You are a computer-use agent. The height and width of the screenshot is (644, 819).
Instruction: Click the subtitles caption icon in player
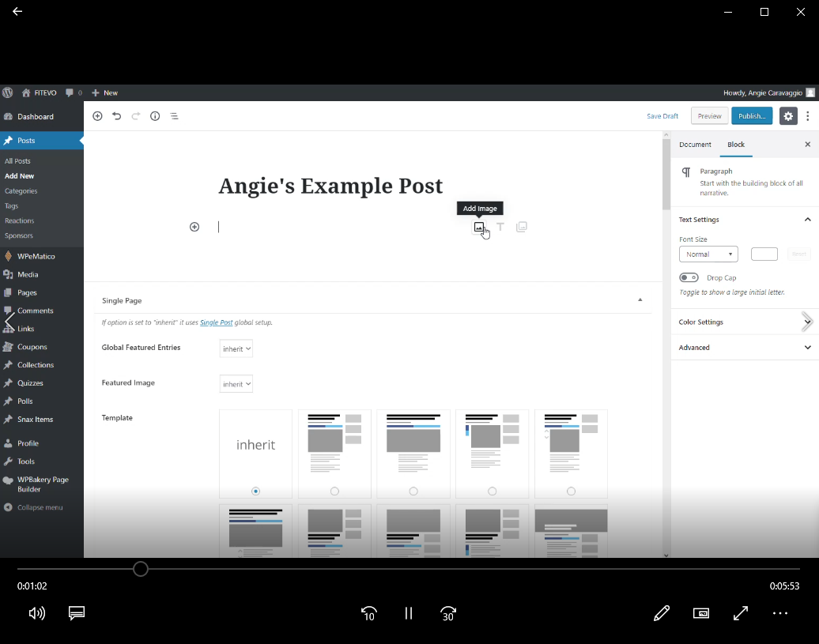point(77,613)
